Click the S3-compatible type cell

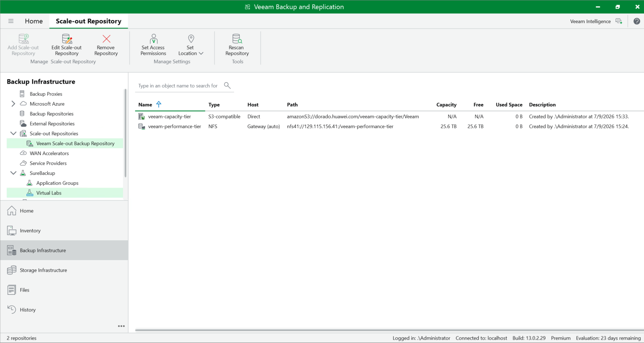pos(224,117)
